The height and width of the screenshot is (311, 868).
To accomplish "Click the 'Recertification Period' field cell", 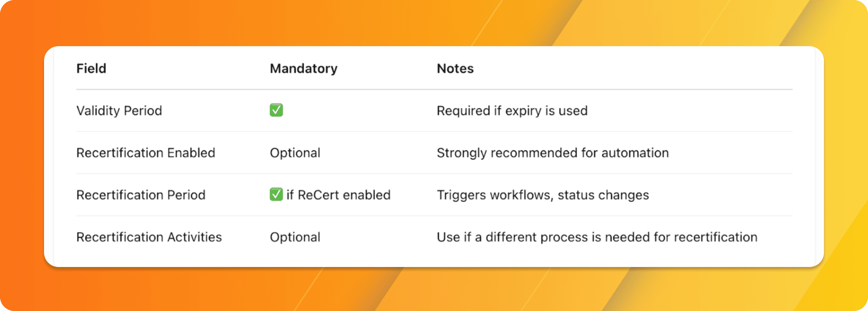I will pyautogui.click(x=141, y=195).
